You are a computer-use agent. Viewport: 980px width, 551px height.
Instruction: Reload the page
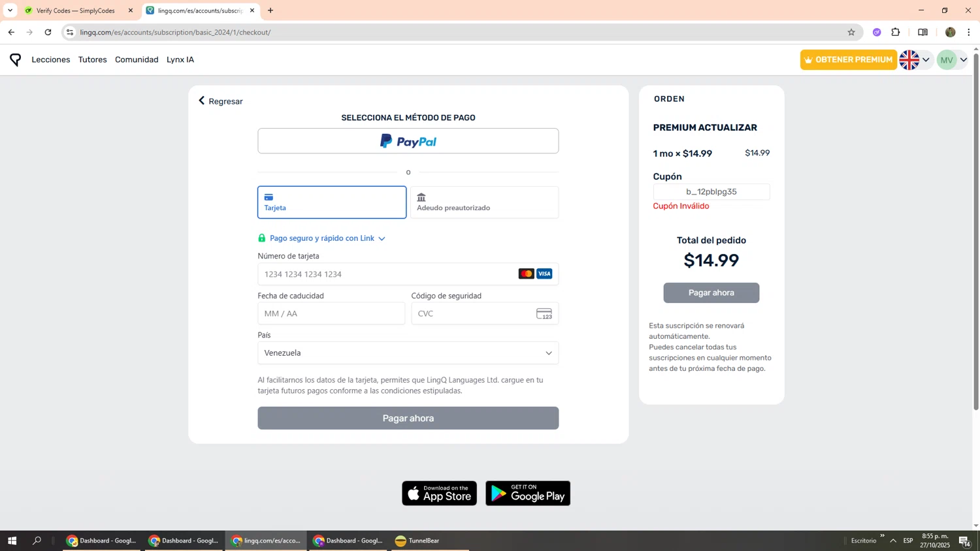coord(48,32)
